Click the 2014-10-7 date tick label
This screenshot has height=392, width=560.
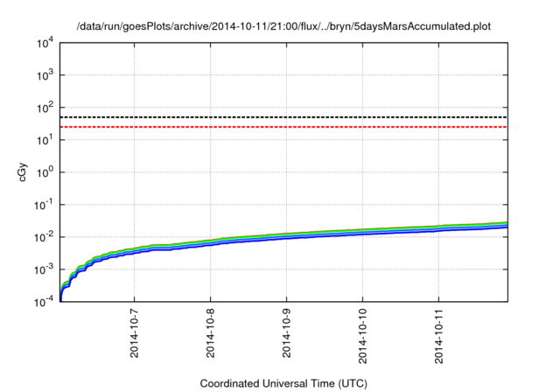pos(134,333)
